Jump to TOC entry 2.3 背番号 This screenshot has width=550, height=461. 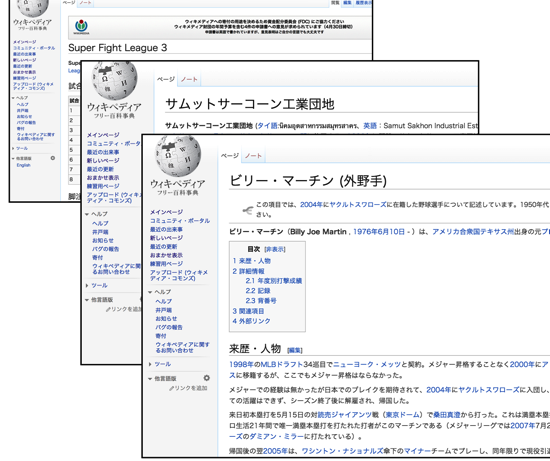click(261, 301)
